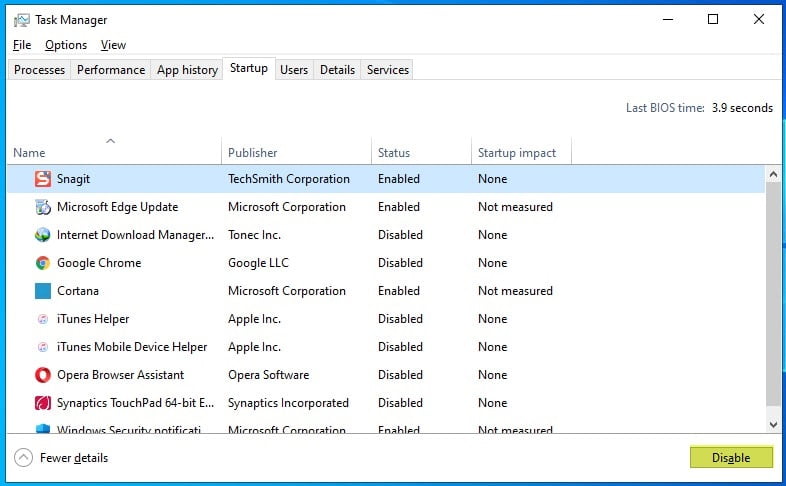
Task: Minimize the Task Manager window
Action: 668,20
